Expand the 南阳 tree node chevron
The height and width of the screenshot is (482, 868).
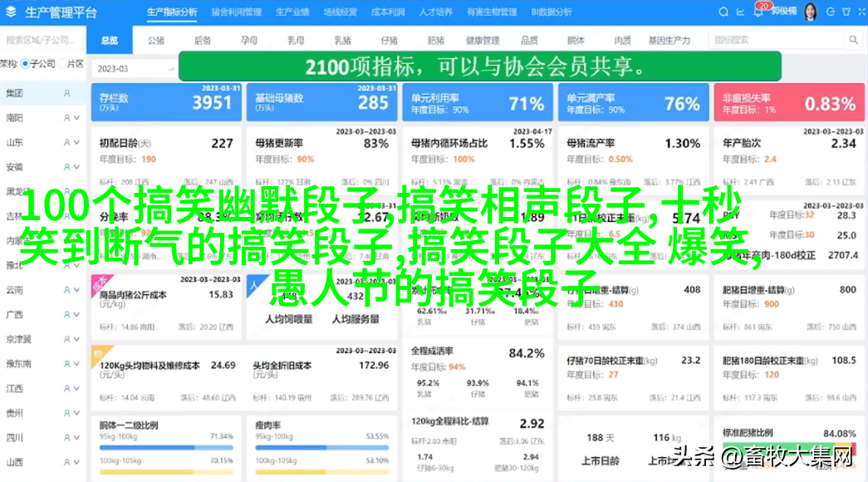click(x=76, y=119)
